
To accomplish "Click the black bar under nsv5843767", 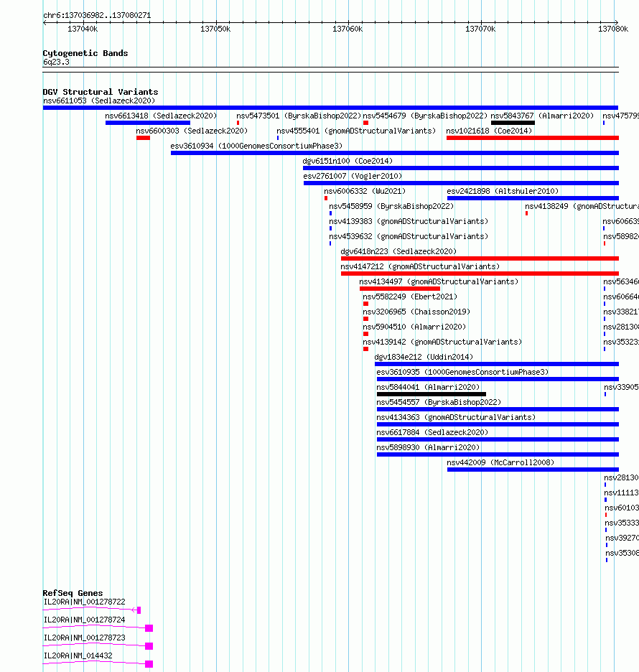I will pos(513,123).
